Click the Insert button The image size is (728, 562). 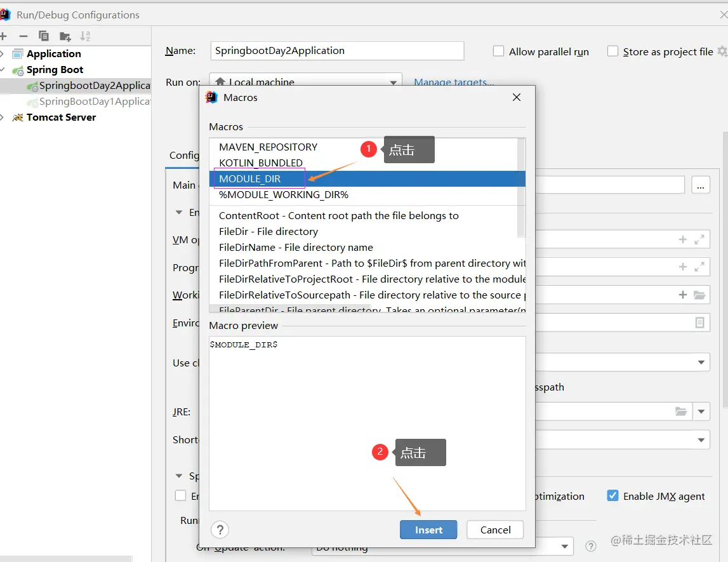click(428, 530)
